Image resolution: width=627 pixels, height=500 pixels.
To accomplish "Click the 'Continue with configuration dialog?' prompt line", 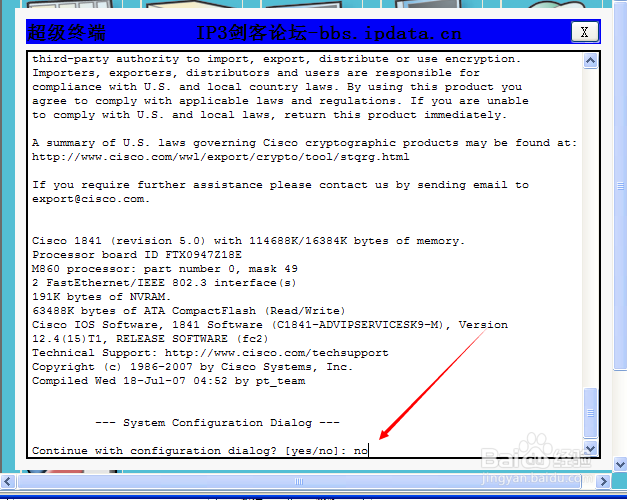I will pos(200,451).
